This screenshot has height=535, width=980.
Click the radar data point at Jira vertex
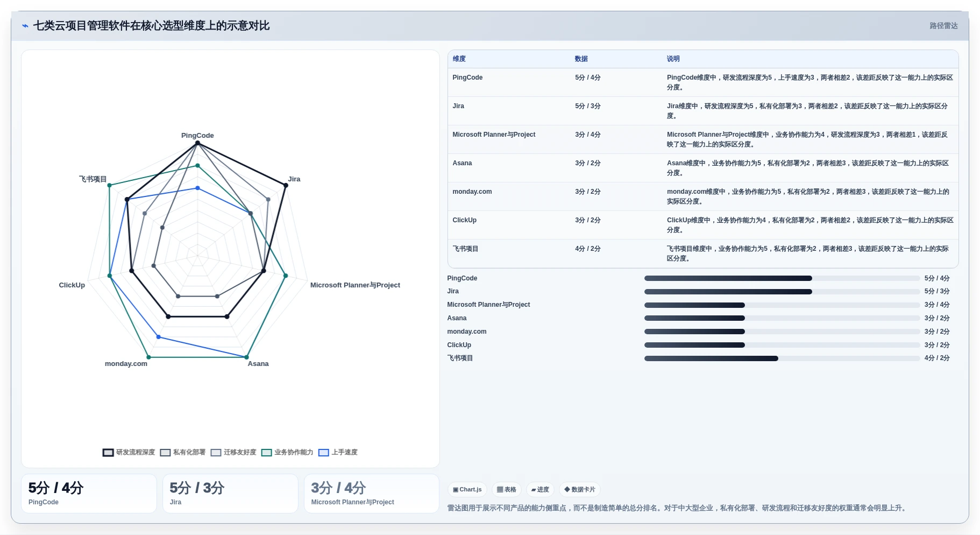coord(286,185)
